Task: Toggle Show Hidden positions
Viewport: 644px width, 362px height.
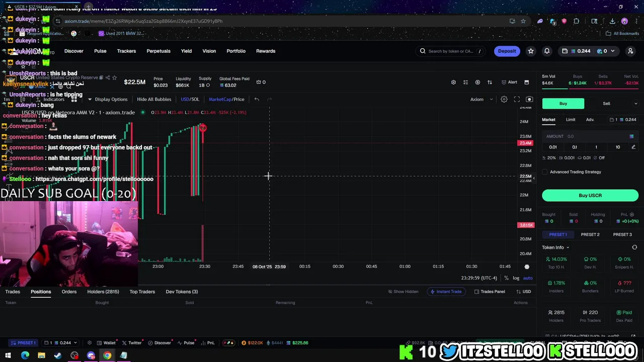Action: [403, 292]
